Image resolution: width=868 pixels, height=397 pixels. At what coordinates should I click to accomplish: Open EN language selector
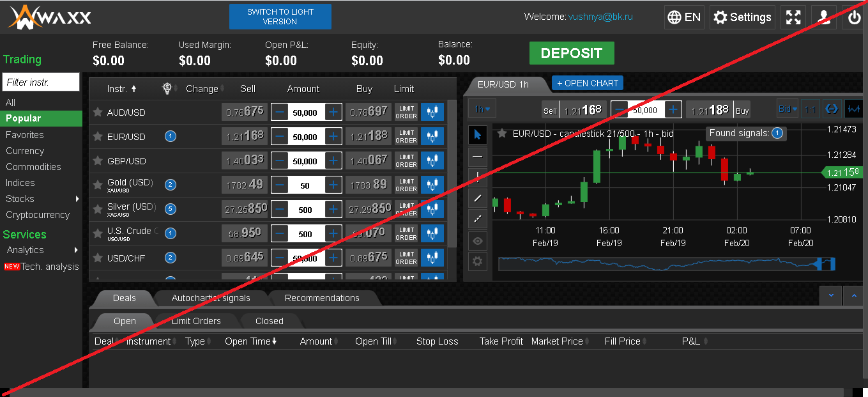(x=684, y=17)
